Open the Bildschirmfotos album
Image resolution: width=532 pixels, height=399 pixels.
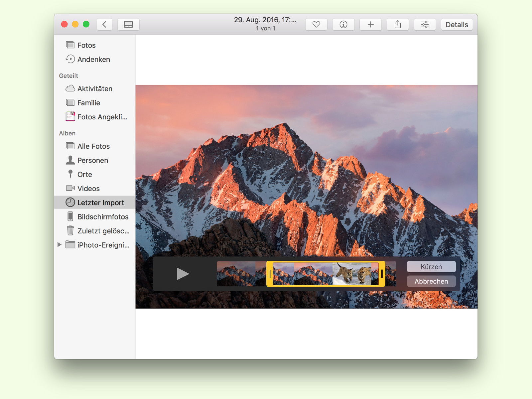point(95,217)
